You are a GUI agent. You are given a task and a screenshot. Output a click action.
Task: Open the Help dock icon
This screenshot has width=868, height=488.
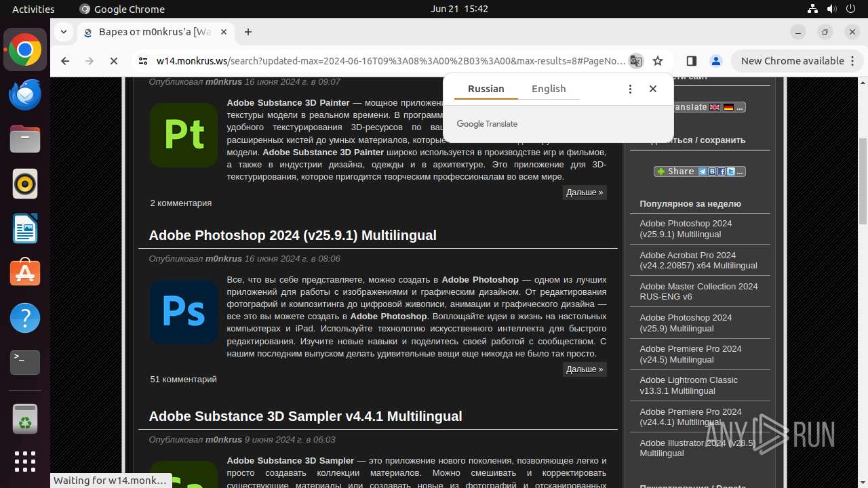pos(25,318)
